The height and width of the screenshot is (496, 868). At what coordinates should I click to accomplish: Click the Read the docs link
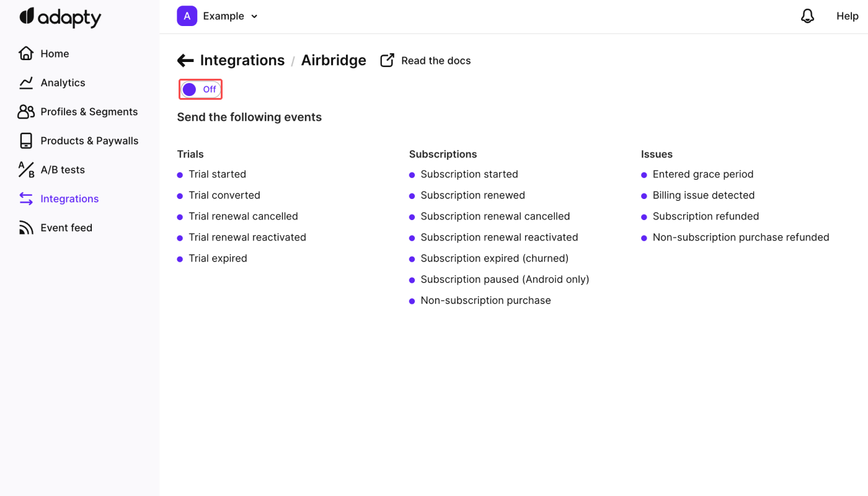point(436,60)
